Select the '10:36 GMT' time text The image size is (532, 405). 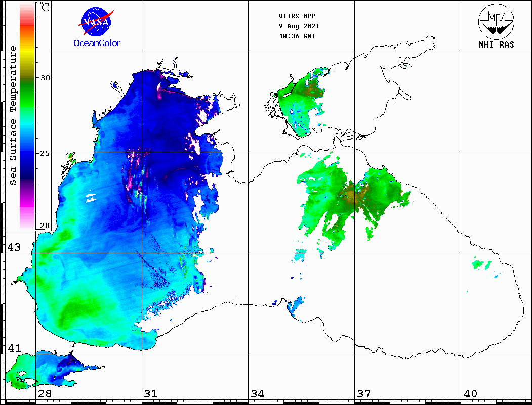(297, 36)
